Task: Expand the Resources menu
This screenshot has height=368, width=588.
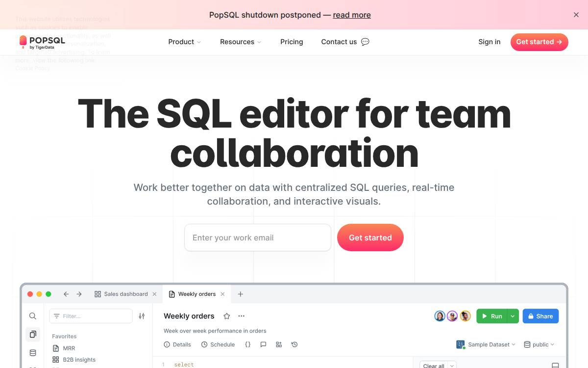Action: point(241,42)
